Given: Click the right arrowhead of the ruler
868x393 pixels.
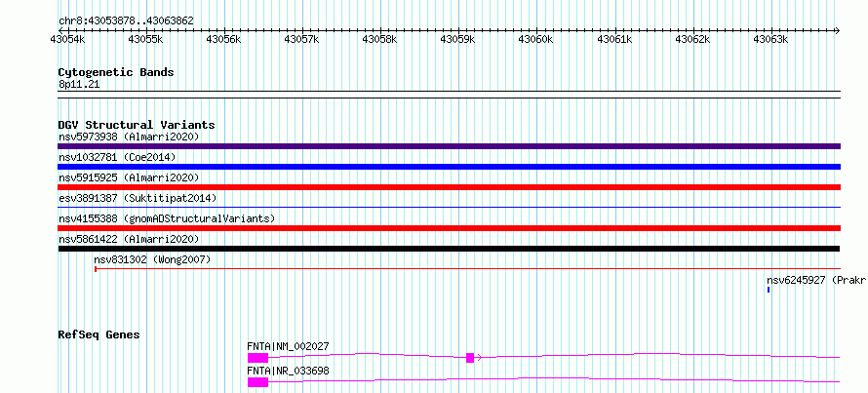Looking at the screenshot, I should 838,30.
